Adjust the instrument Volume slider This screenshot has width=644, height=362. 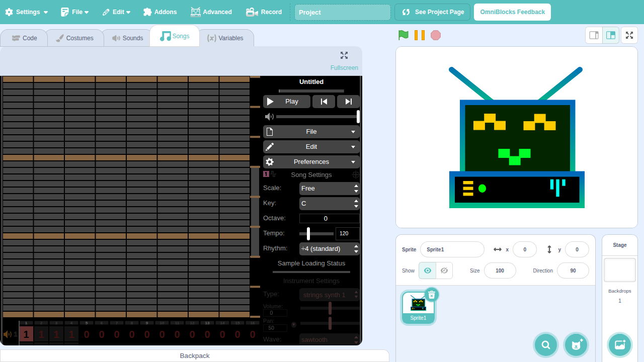pyautogui.click(x=330, y=308)
